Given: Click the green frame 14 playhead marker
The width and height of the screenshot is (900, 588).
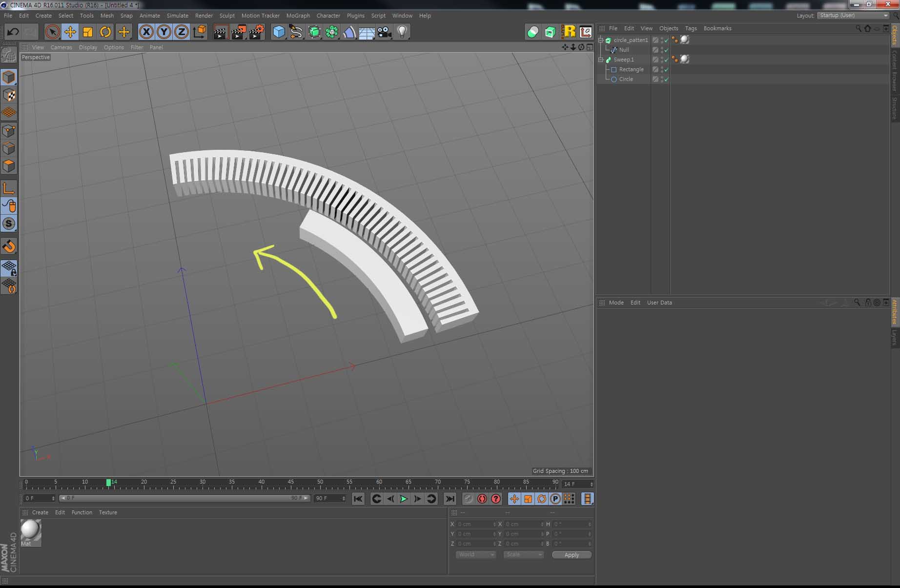Looking at the screenshot, I should (108, 482).
